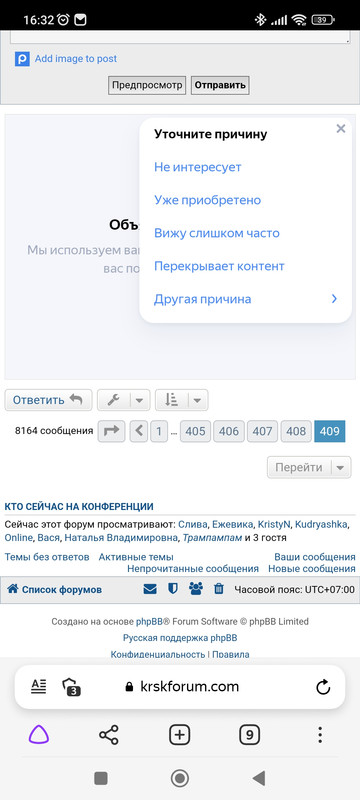Image resolution: width=360 pixels, height=800 pixels.
Task: Click the shield team icon
Action: click(x=173, y=589)
